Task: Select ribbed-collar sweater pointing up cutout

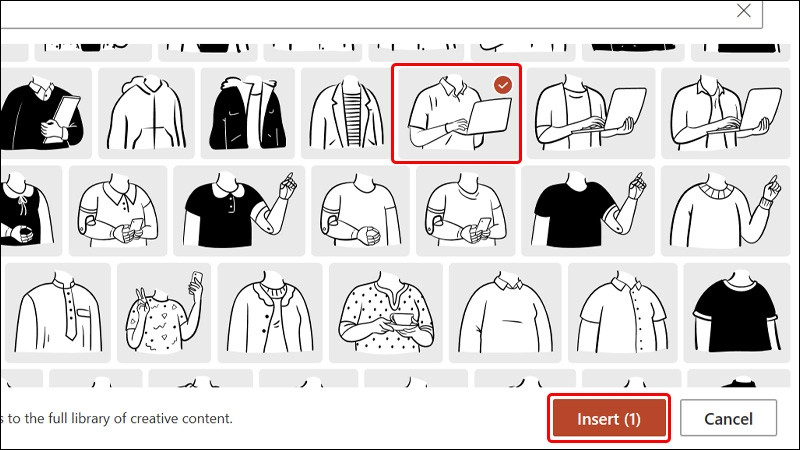Action: click(x=725, y=211)
